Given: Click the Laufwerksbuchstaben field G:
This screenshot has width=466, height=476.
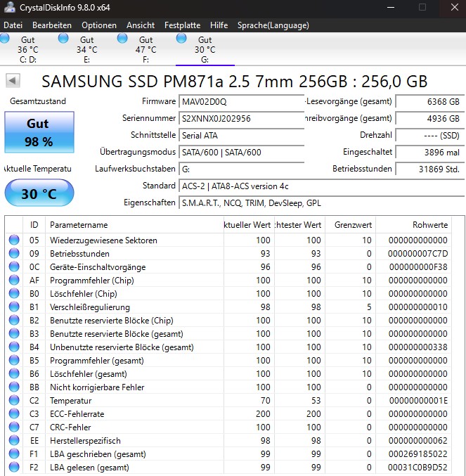Looking at the screenshot, I should (242, 169).
